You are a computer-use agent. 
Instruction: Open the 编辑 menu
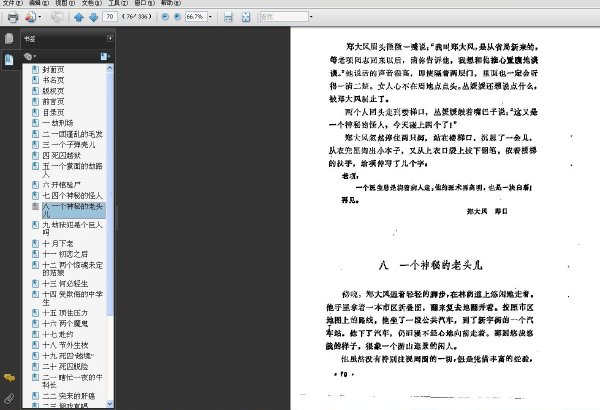pyautogui.click(x=39, y=3)
